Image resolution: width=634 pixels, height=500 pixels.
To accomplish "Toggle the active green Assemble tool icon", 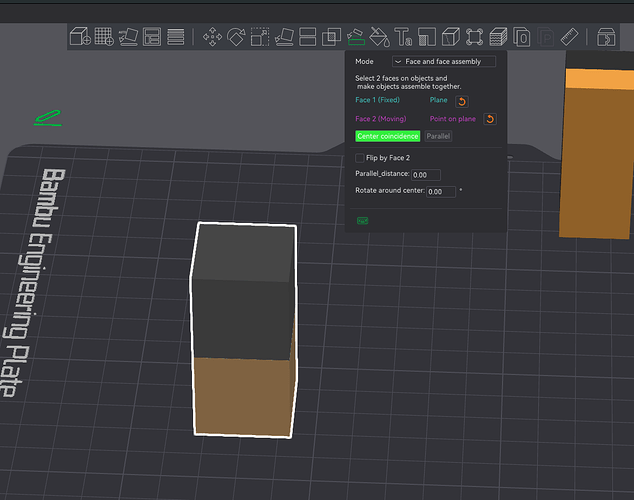I will tap(356, 37).
